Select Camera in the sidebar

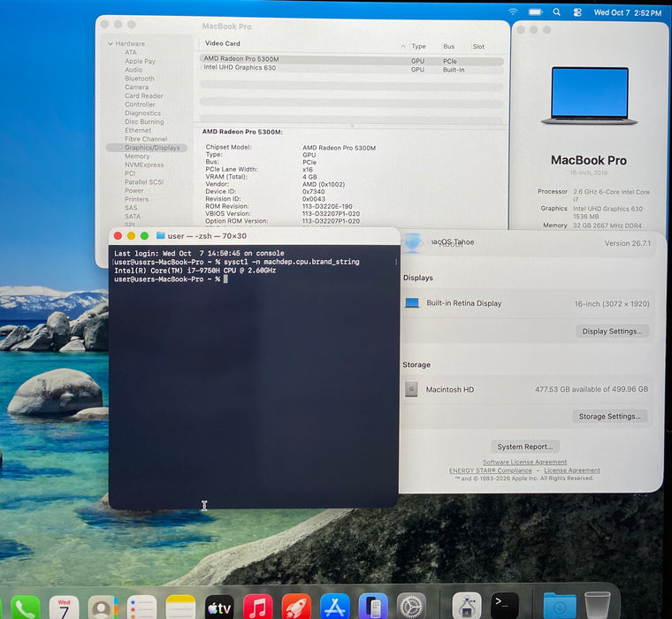click(x=137, y=87)
